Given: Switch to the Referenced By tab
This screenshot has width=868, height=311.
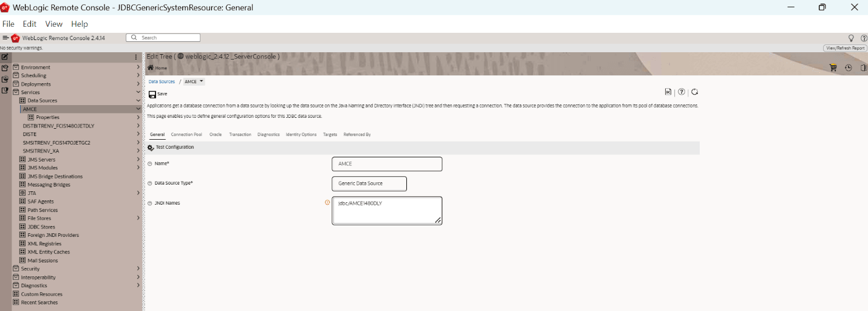Looking at the screenshot, I should pos(357,134).
